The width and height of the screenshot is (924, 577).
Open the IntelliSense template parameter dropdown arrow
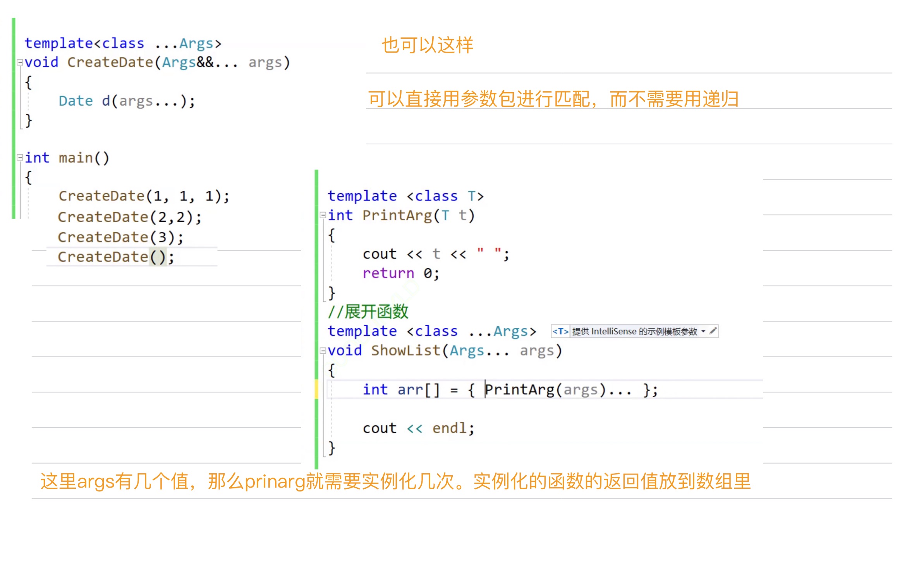point(703,331)
